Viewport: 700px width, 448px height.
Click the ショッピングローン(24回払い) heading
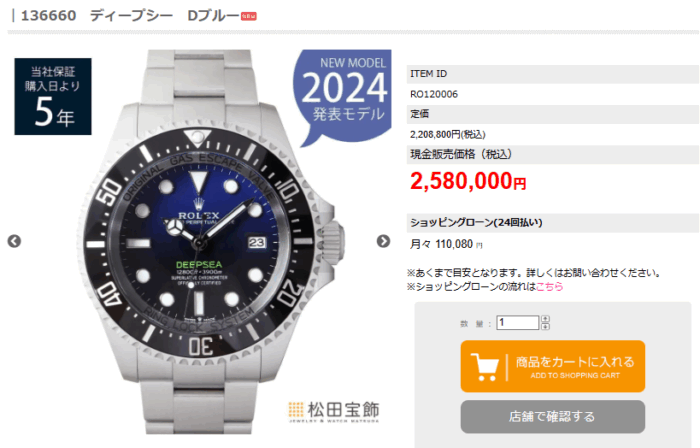click(476, 222)
